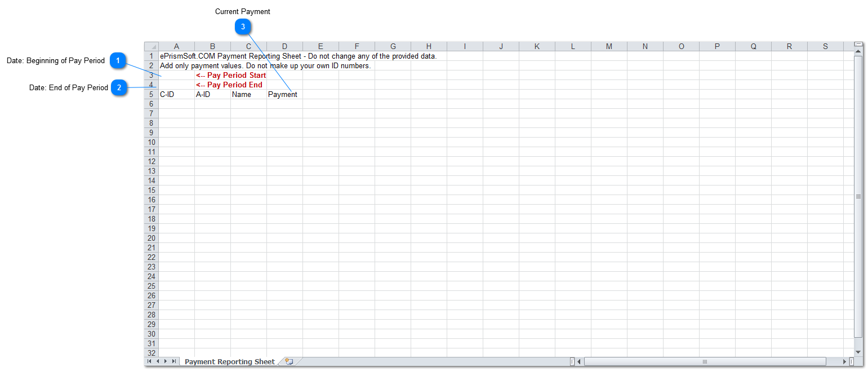Click the vertical scrollbar down arrow
This screenshot has height=371, width=868.
tap(858, 352)
